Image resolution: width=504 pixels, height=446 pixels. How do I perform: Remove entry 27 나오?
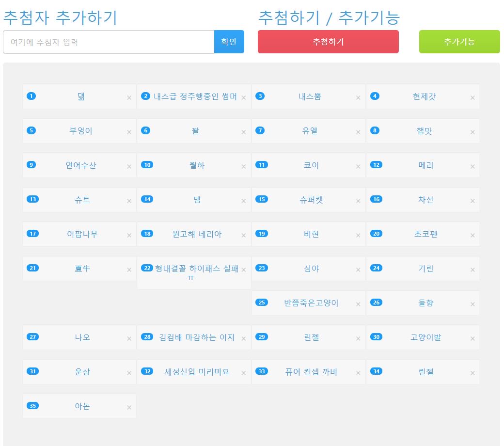(x=129, y=338)
